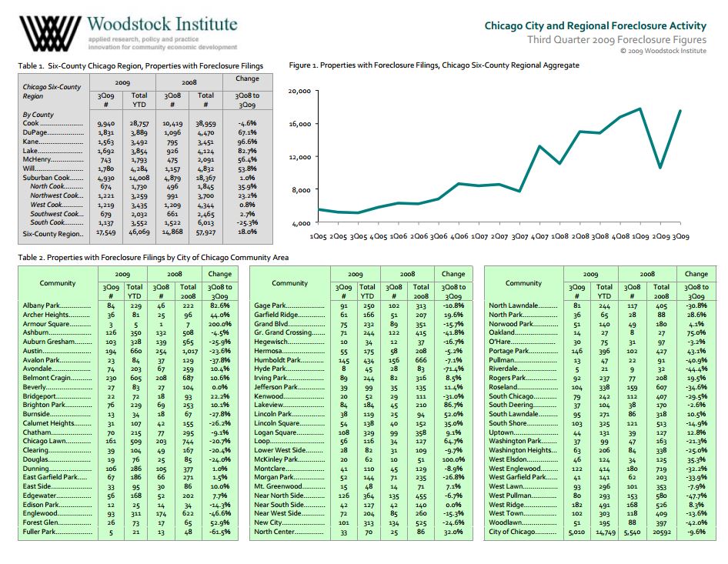Screen dimensions: 728x564
Task: Select the "Chicago City and Regional Foreclosure Activity" title
Action: point(595,26)
